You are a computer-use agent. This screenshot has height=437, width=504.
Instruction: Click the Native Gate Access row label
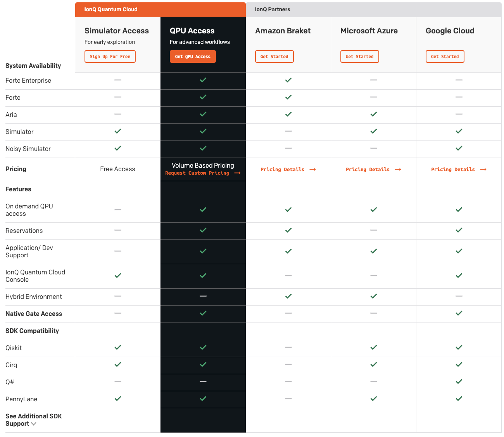[34, 314]
